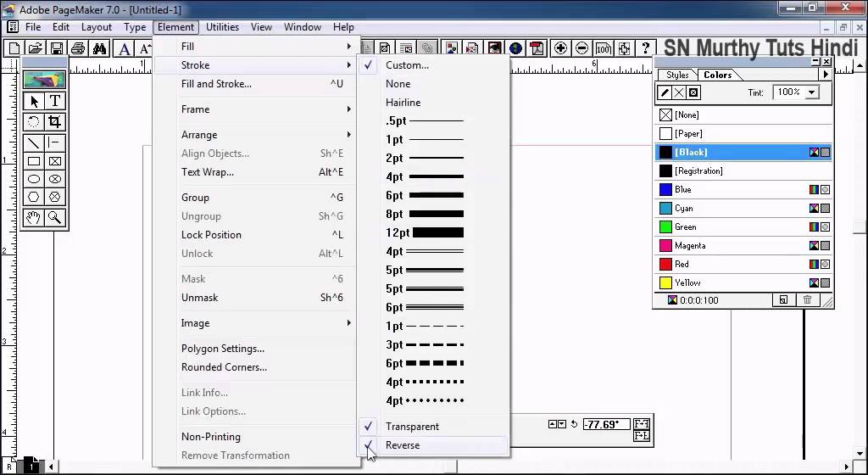Open the Utilities menu
Viewport: 868px width, 475px height.
coord(223,27)
